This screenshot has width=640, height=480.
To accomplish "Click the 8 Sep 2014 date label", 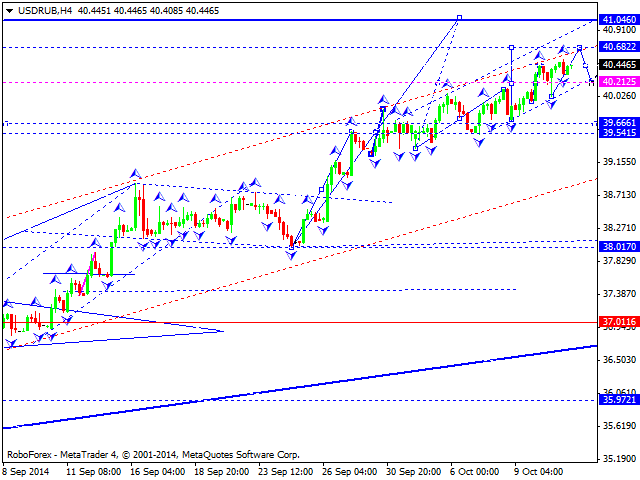I will click(x=27, y=471).
